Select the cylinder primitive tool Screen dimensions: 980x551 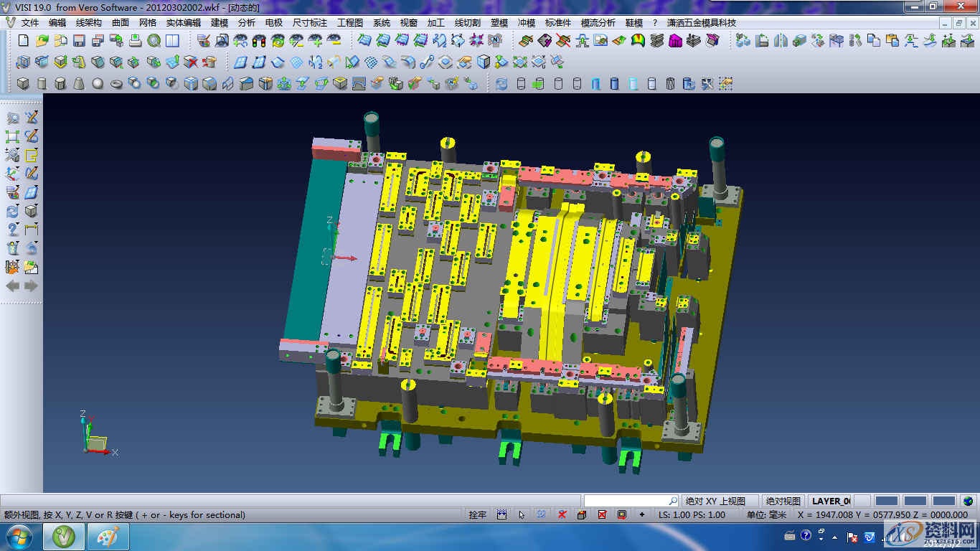(42, 84)
